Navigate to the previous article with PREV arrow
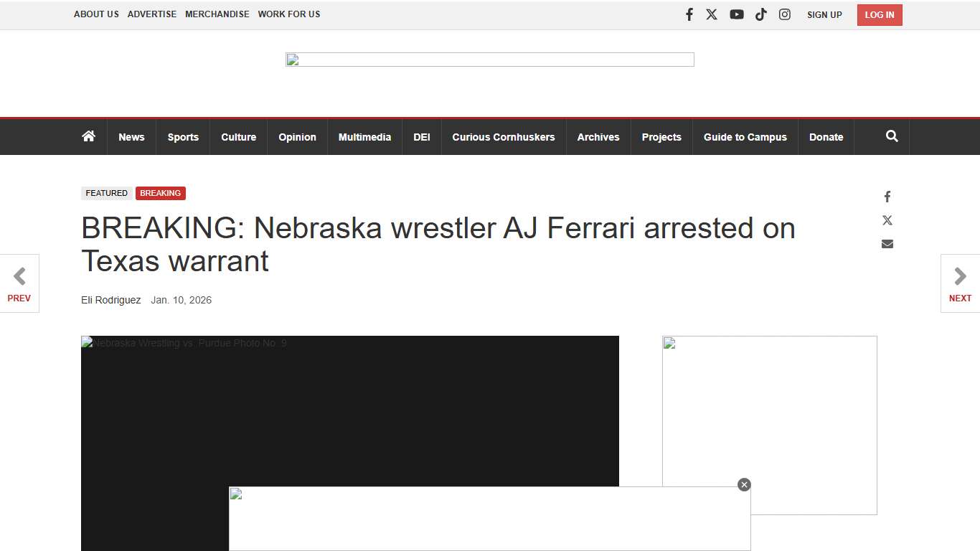This screenshot has width=980, height=551. point(19,283)
